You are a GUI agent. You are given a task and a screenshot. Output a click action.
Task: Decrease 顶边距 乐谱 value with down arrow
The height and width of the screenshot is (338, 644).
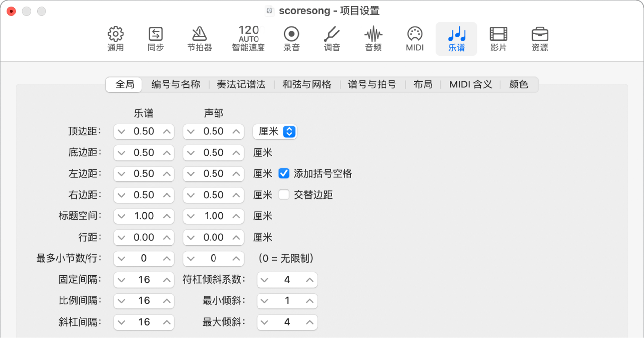(121, 131)
